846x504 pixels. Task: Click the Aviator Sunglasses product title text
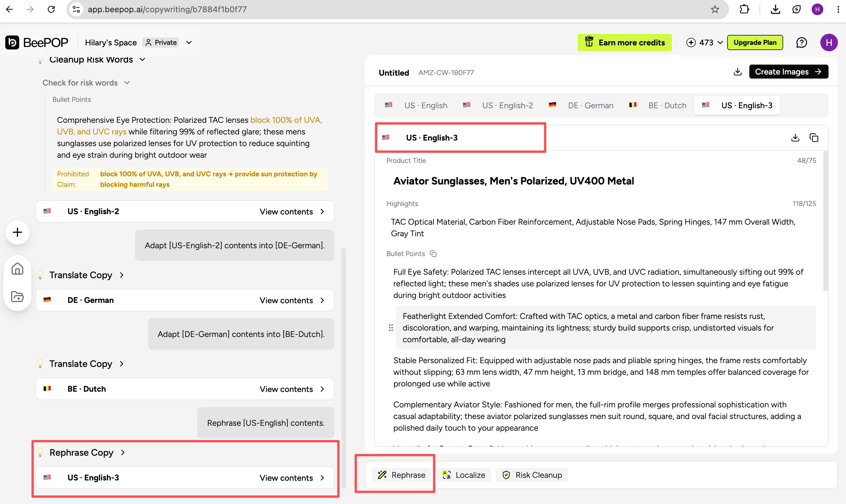pyautogui.click(x=513, y=181)
